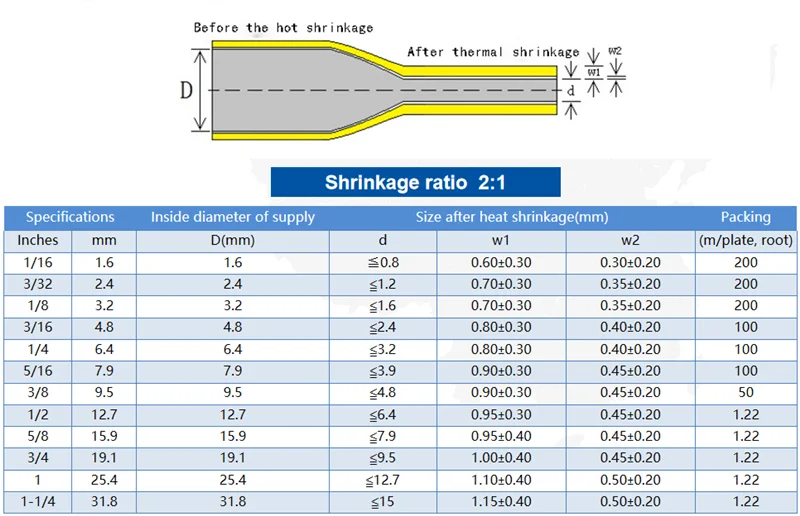Click w1 value '1.15±0.40'

(x=501, y=501)
